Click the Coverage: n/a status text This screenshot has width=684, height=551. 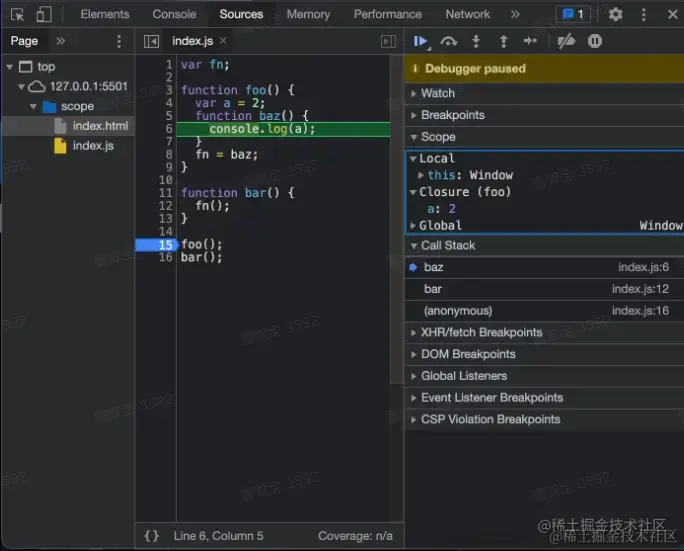pyautogui.click(x=355, y=536)
